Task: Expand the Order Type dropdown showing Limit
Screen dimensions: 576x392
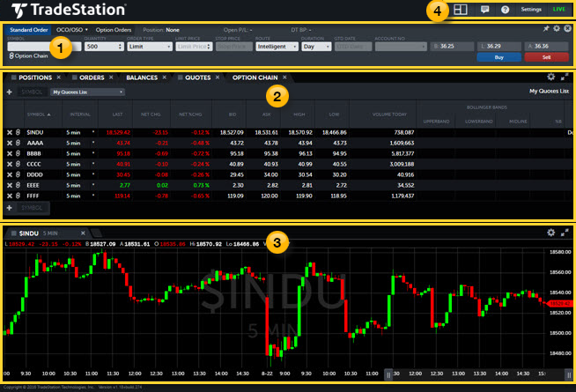Action: click(x=150, y=47)
